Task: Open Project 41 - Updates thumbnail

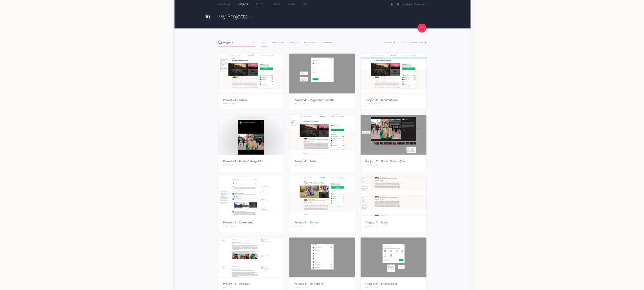Action: (x=251, y=257)
